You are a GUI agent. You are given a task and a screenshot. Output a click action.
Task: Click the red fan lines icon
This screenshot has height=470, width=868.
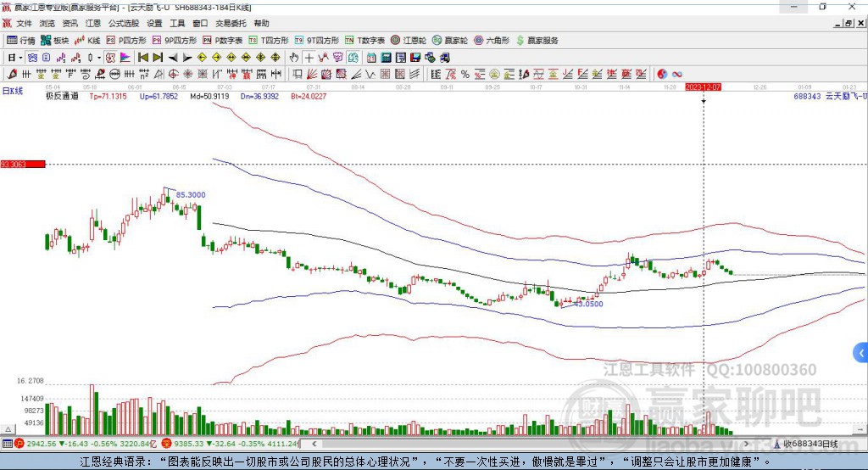[312, 75]
